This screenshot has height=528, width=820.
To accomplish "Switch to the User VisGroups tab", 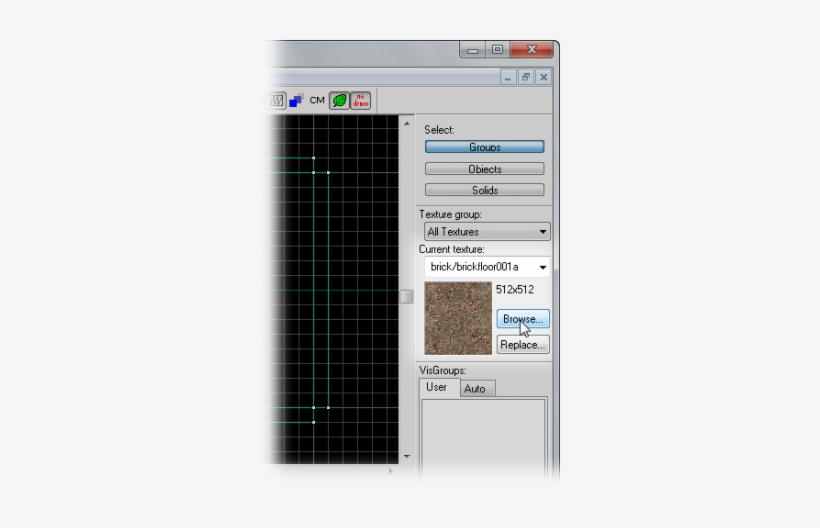I will coord(437,387).
